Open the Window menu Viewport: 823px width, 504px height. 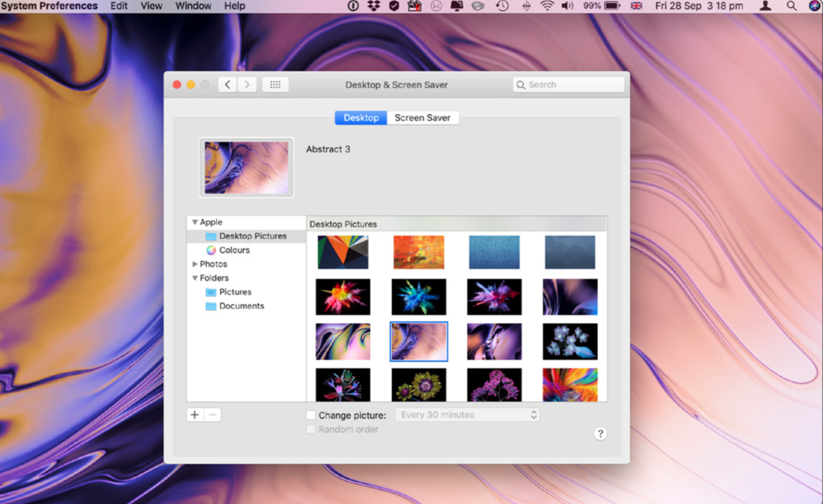pyautogui.click(x=193, y=6)
